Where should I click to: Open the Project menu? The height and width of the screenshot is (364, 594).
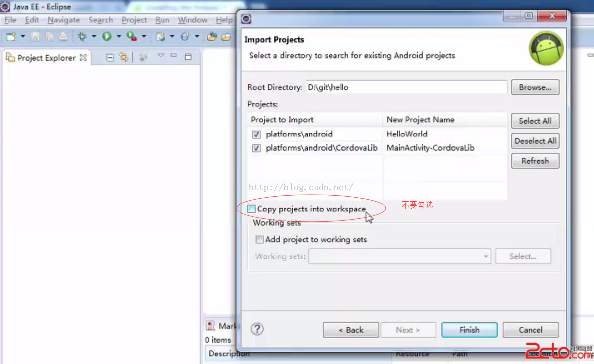[134, 20]
